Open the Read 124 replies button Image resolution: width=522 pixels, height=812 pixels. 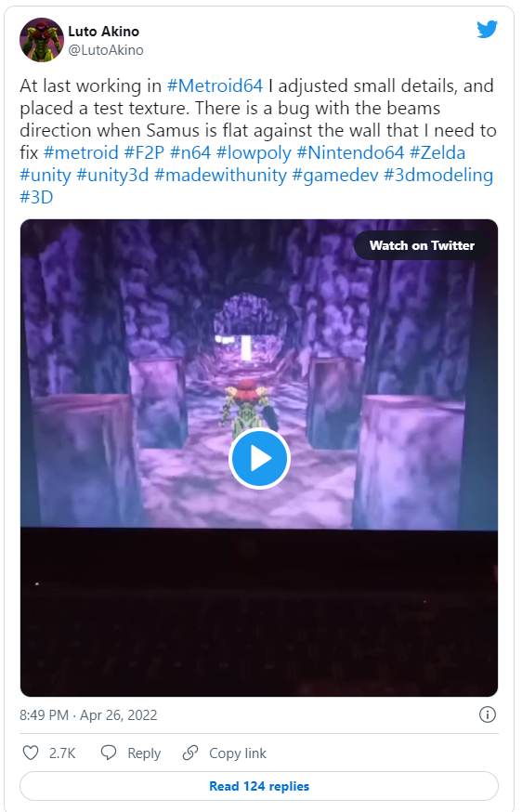[259, 786]
